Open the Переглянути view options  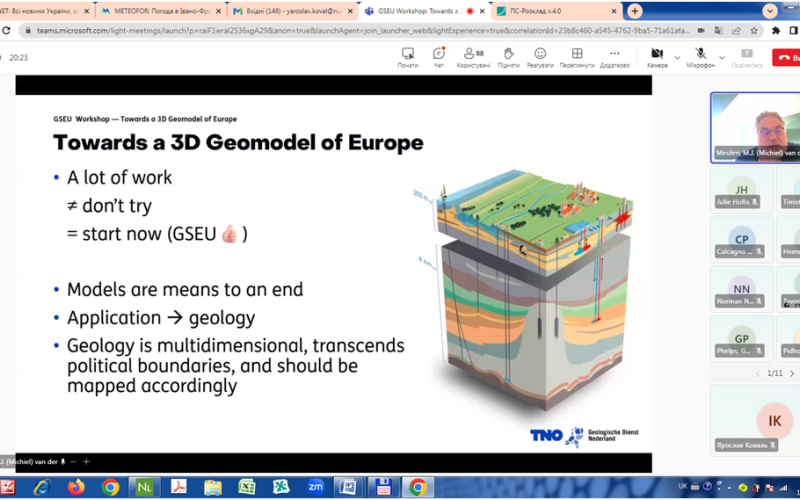577,58
